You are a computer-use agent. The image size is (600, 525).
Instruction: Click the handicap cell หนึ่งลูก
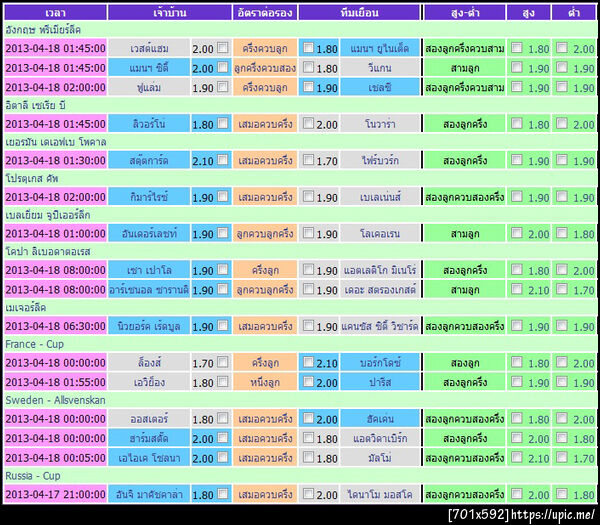tap(265, 382)
